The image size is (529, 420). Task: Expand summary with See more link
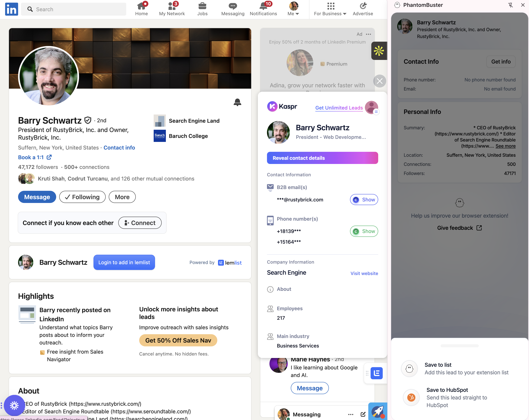click(505, 146)
